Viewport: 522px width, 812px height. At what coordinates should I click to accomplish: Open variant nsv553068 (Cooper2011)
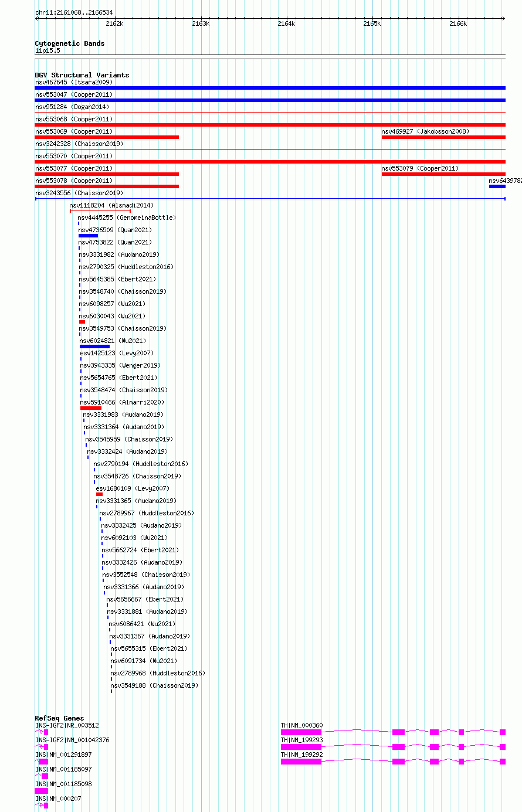click(270, 125)
